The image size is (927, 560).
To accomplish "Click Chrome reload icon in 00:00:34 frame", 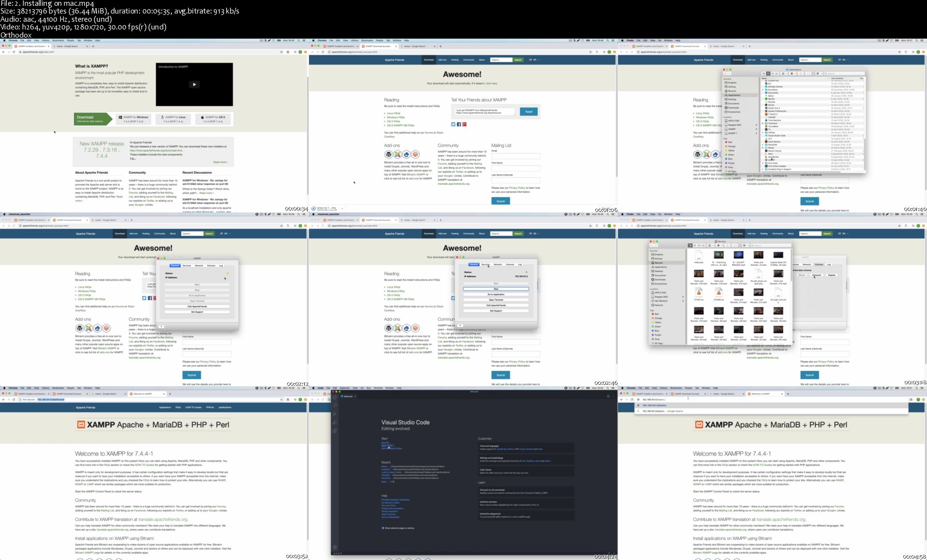I will point(14,52).
